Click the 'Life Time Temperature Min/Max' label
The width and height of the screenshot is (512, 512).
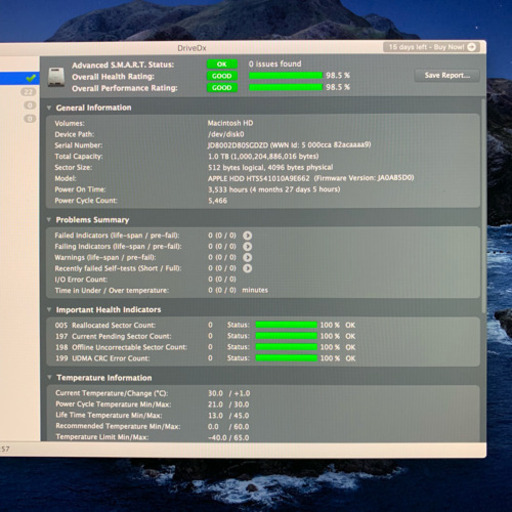tap(109, 415)
